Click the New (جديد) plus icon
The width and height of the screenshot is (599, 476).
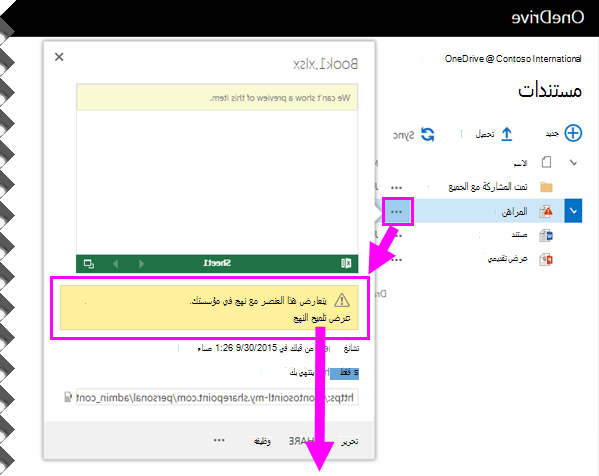(573, 133)
